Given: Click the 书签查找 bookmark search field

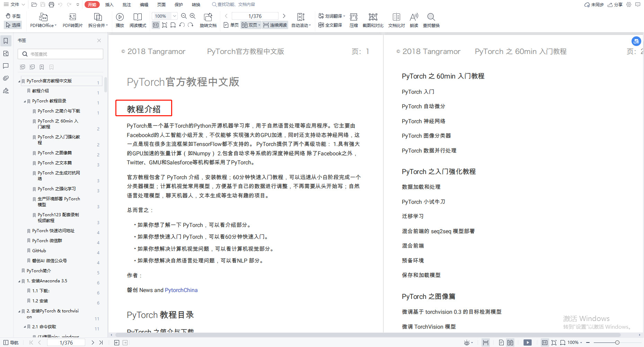Looking at the screenshot, I should 61,54.
